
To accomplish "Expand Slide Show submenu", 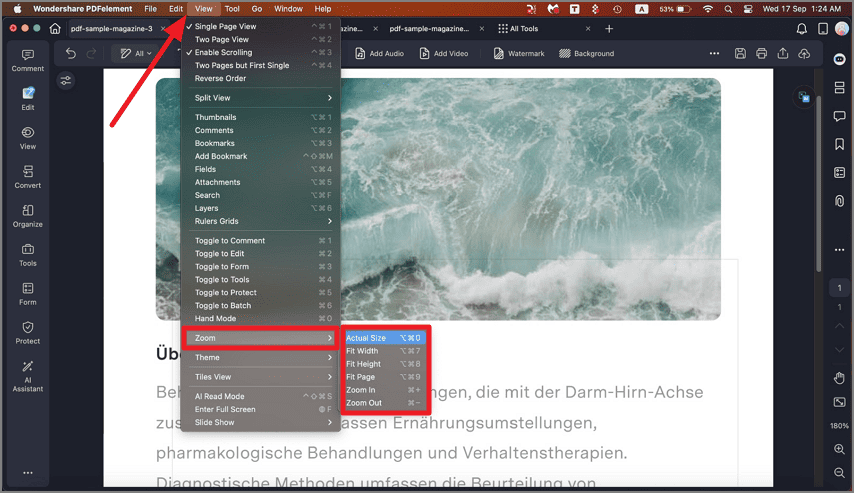I will coord(259,422).
